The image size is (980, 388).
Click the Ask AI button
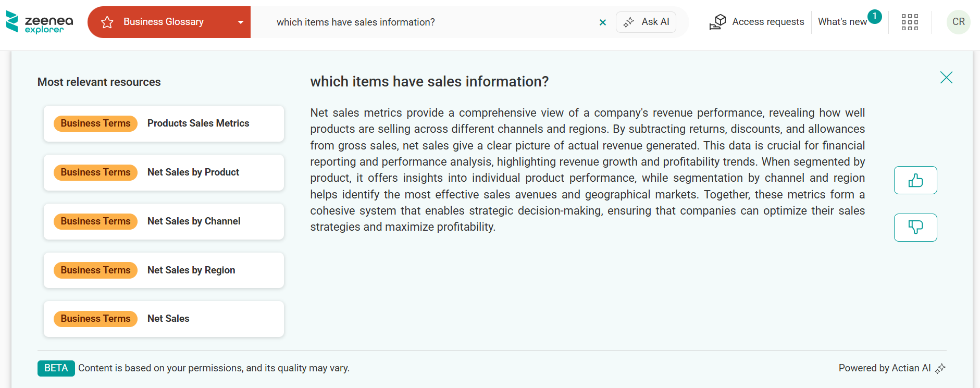[646, 22]
